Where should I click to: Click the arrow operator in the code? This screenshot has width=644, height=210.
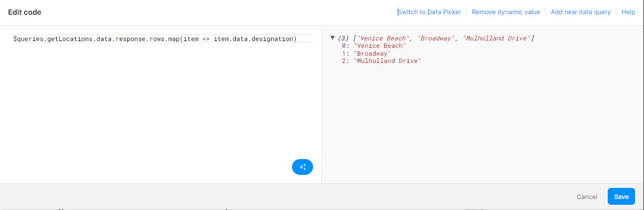(206, 39)
